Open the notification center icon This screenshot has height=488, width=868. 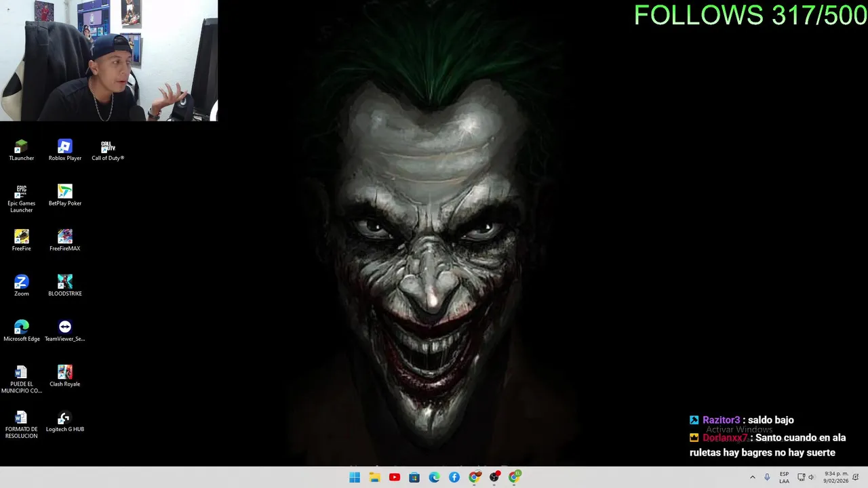(856, 477)
